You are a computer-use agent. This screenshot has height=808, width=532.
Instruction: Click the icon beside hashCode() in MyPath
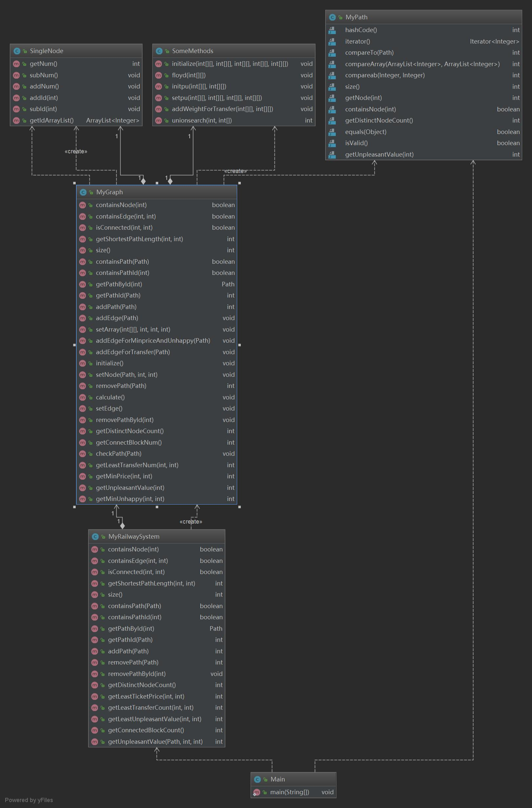click(332, 30)
